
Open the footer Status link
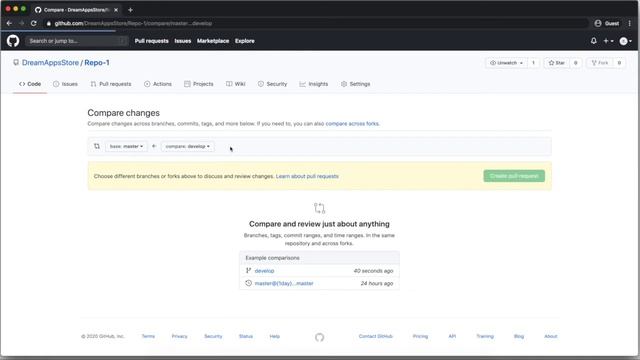246,336
